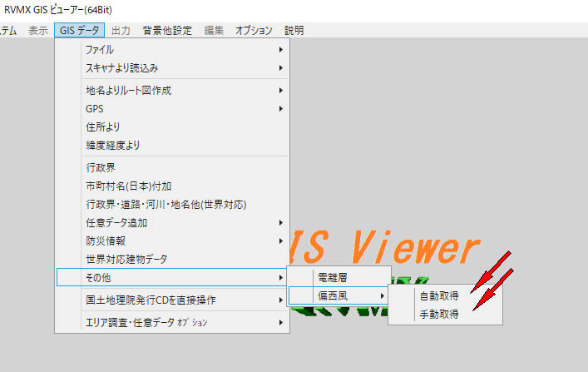The height and width of the screenshot is (372, 588).
Task: Choose 緯度経度より menu entry
Action: coord(113,145)
